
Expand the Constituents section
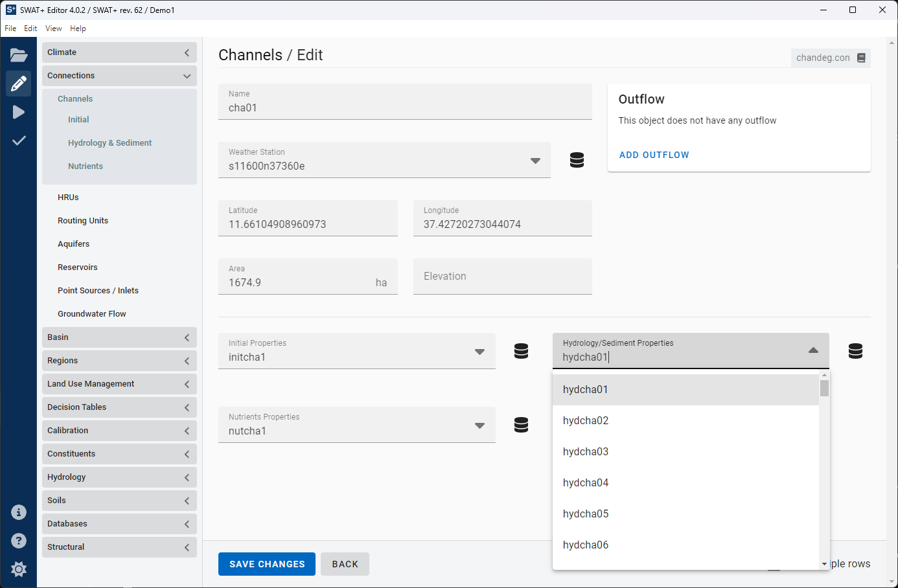click(119, 454)
